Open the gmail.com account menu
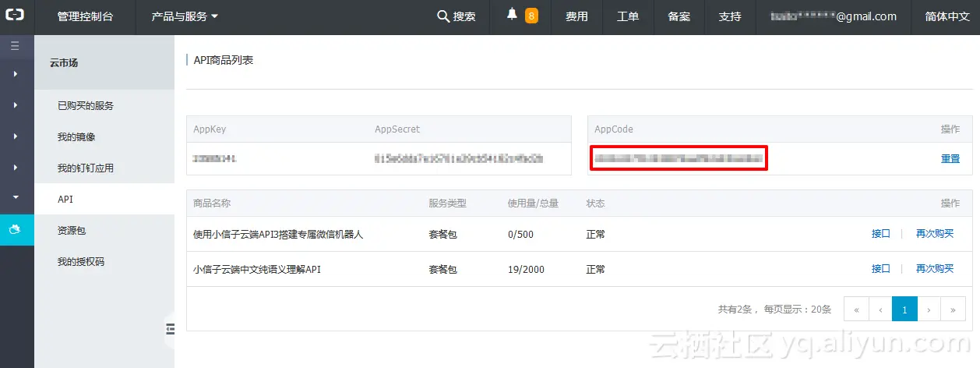Viewport: 980px width, 368px height. pos(834,16)
